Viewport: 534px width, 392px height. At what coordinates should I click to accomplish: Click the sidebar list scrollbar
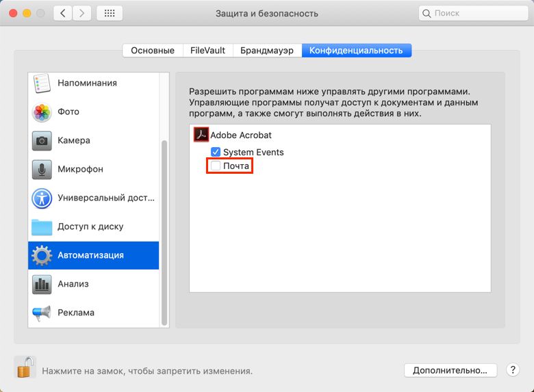pyautogui.click(x=164, y=233)
